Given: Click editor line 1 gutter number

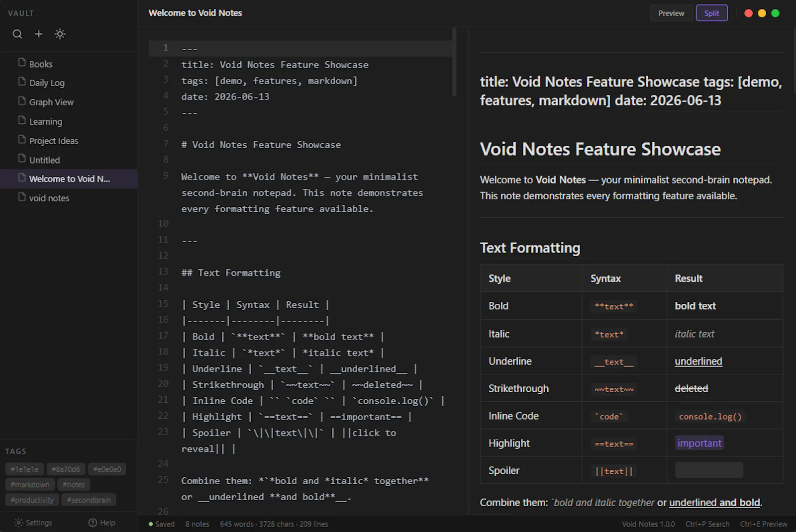Looking at the screenshot, I should 166,48.
